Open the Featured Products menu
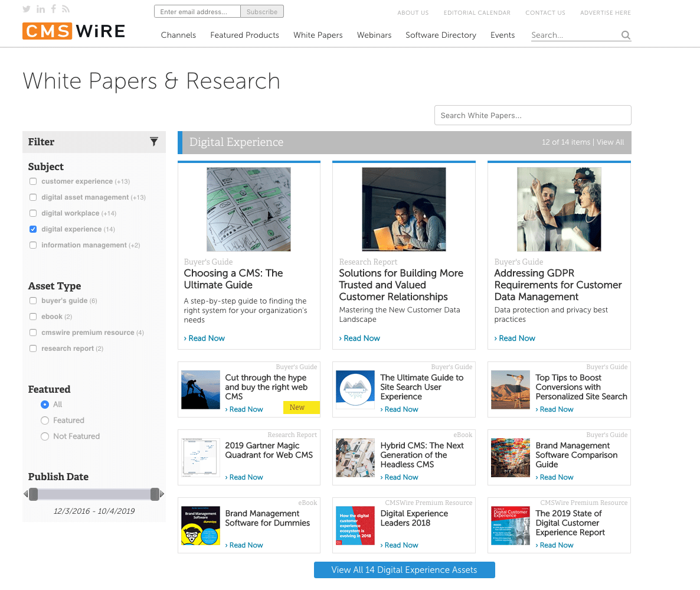 point(244,35)
